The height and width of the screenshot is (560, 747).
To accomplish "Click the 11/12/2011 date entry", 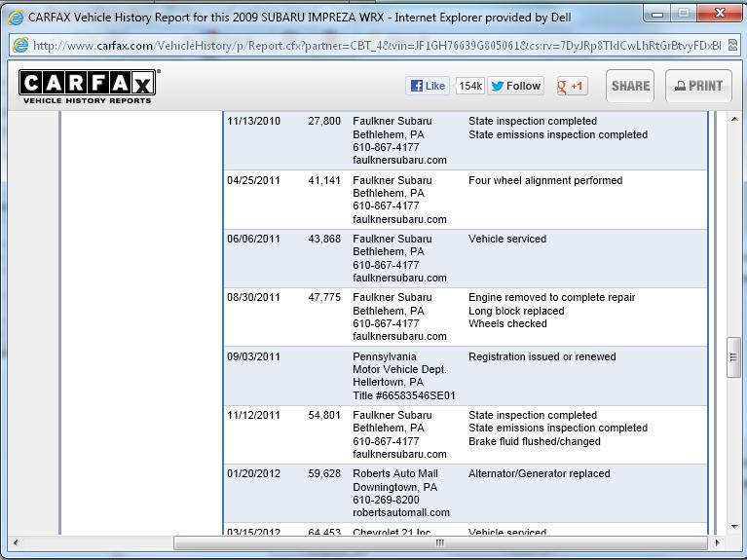I will pyautogui.click(x=253, y=415).
